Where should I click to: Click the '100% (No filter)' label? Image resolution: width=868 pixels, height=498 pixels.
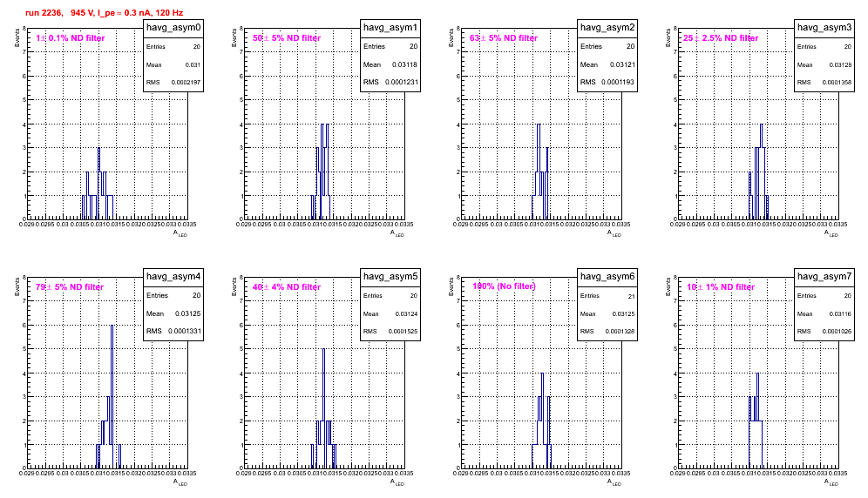pos(504,286)
